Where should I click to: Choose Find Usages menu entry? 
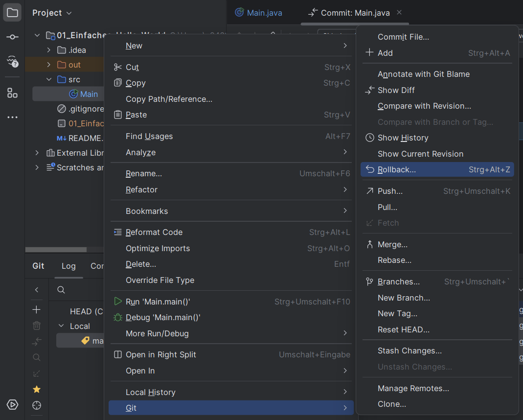(231, 136)
